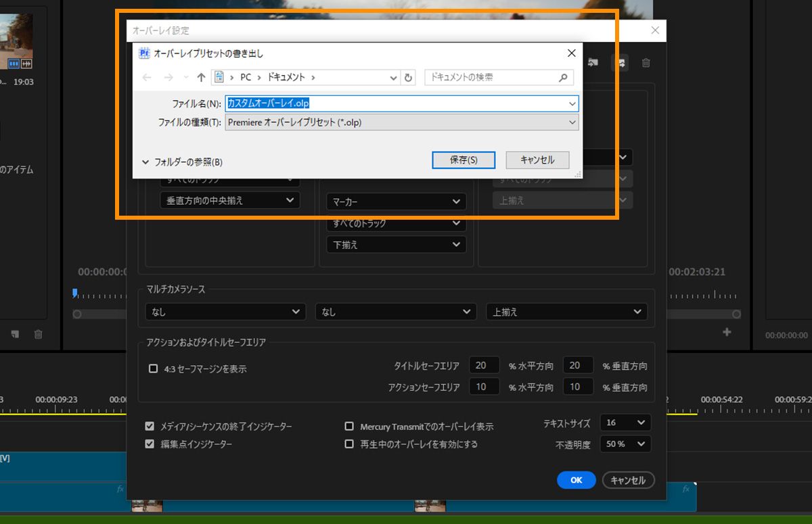Viewport: 812px width, 524px height.
Task: Click the Pr icon in file dialog title
Action: click(143, 53)
